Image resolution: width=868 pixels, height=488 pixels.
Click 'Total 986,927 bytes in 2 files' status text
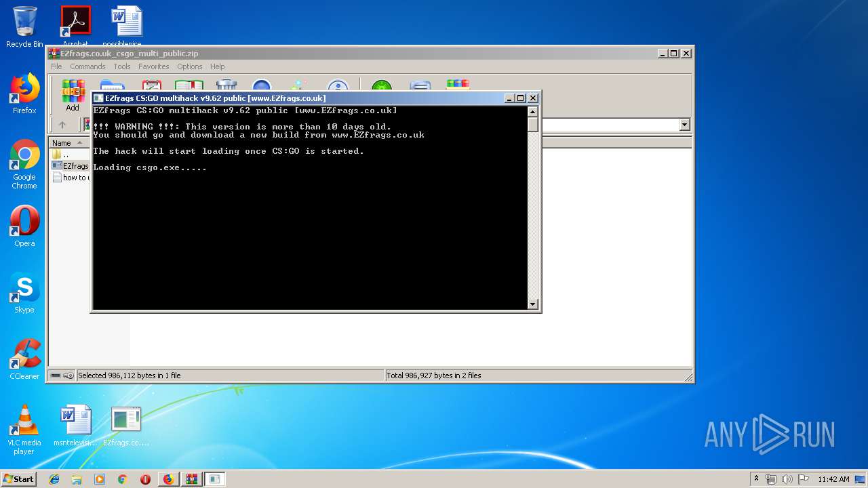click(434, 375)
